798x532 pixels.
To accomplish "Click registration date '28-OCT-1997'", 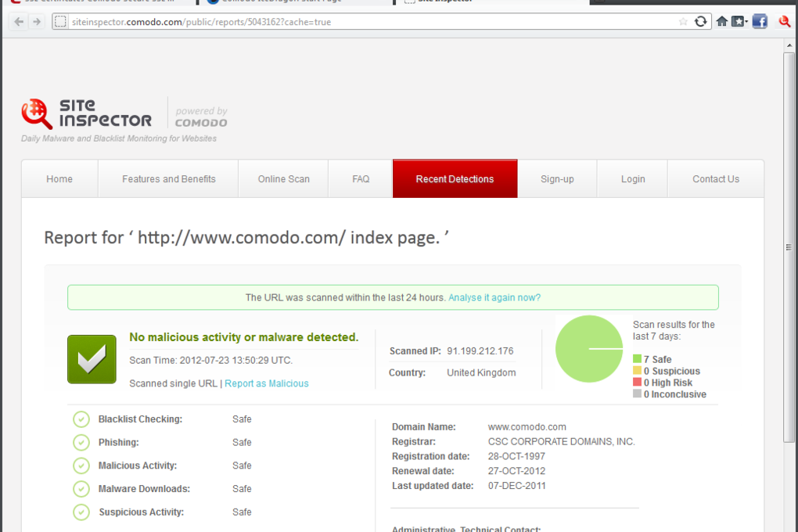I will click(x=516, y=456).
